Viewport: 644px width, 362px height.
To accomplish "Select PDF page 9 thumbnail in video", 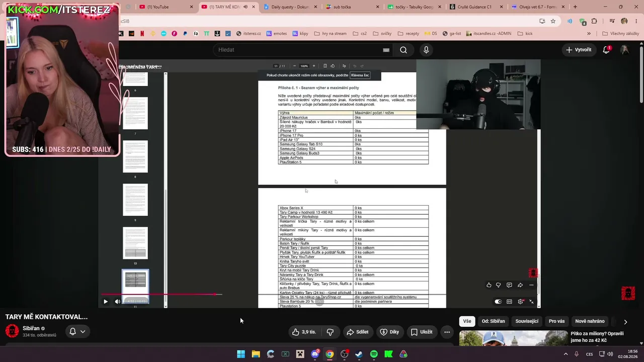I will click(x=135, y=200).
